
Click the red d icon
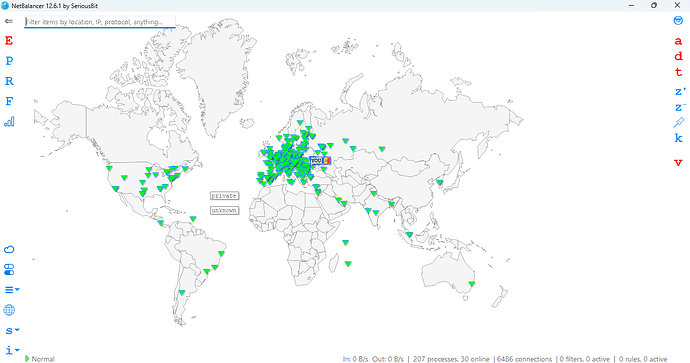pyautogui.click(x=678, y=56)
